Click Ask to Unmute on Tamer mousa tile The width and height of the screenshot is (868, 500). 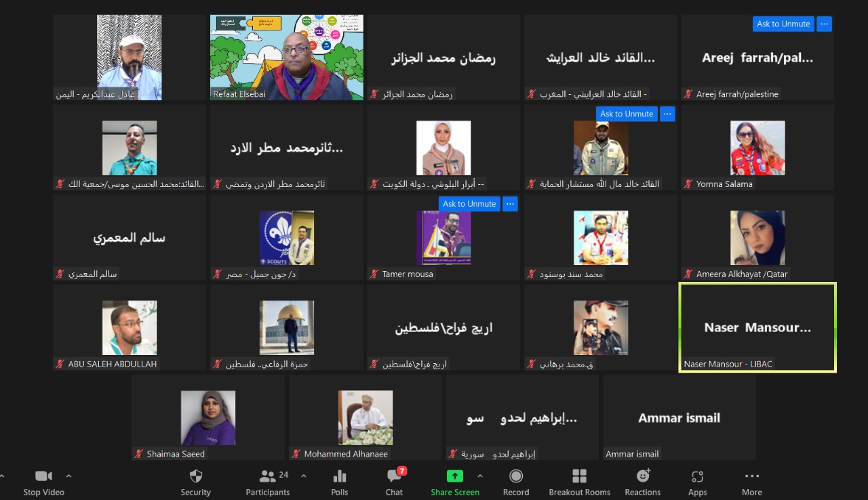pyautogui.click(x=469, y=204)
